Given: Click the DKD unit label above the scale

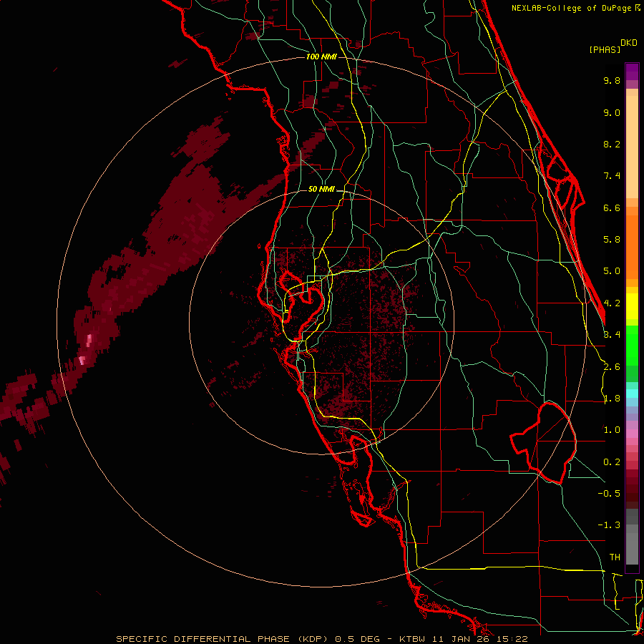Looking at the screenshot, I should (629, 43).
